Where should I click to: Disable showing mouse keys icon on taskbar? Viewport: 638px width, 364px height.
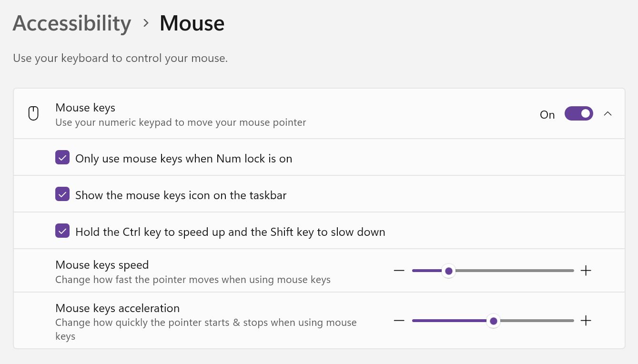[x=62, y=194]
